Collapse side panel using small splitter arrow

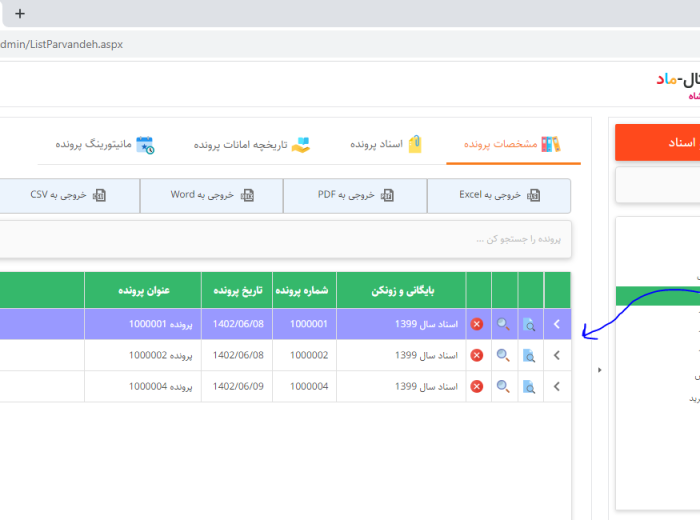tap(599, 370)
